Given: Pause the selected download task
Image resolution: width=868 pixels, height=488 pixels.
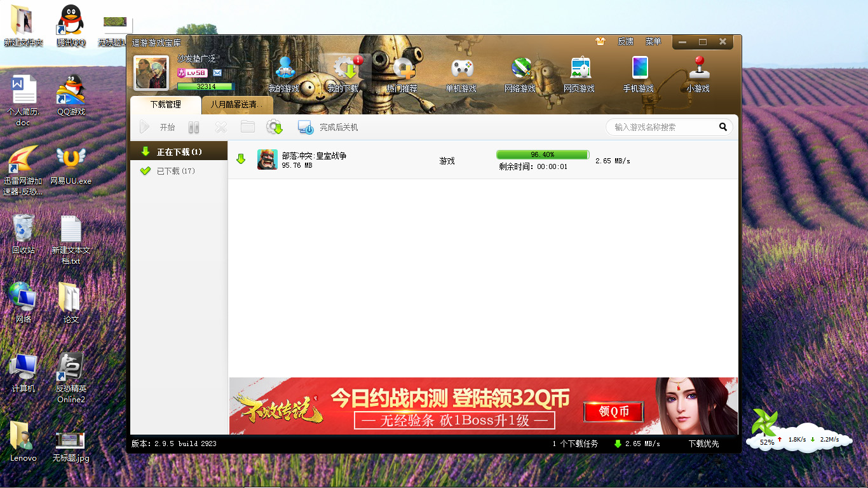Looking at the screenshot, I should (x=194, y=127).
